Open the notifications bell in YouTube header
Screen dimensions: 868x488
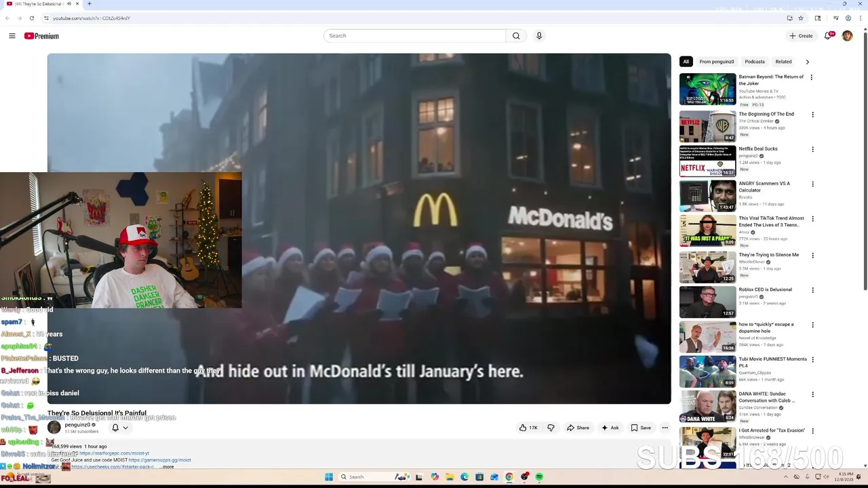click(828, 36)
